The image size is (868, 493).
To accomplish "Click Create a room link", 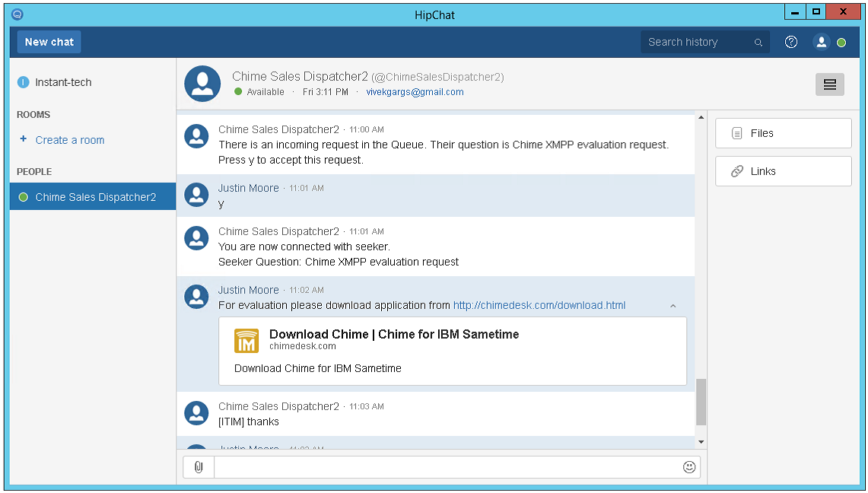I will (70, 140).
